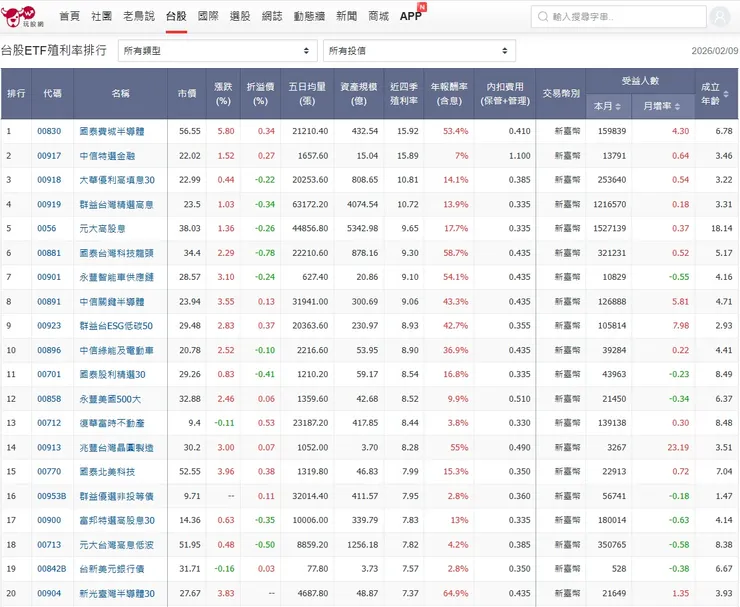This screenshot has height=607, width=740.
Task: Open ETF code 00842B link
Action: tap(52, 569)
